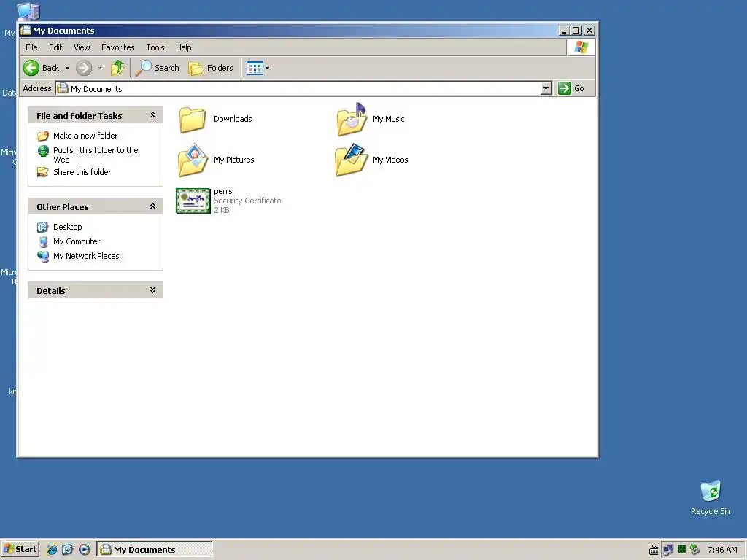
Task: Click the My Documents window title bar
Action: [x=288, y=31]
